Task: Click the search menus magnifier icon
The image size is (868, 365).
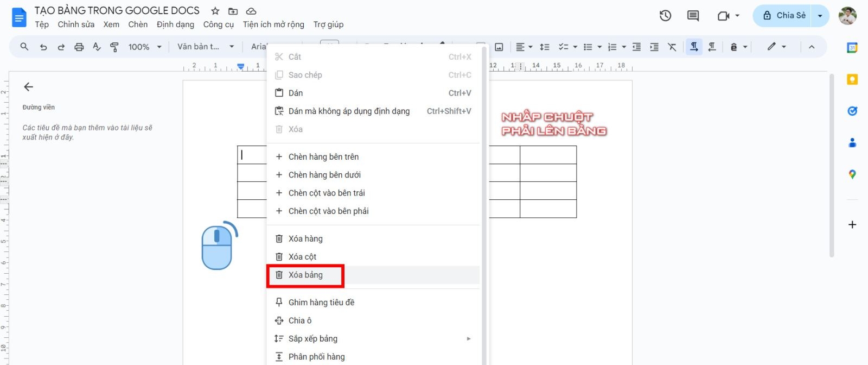Action: (x=24, y=47)
